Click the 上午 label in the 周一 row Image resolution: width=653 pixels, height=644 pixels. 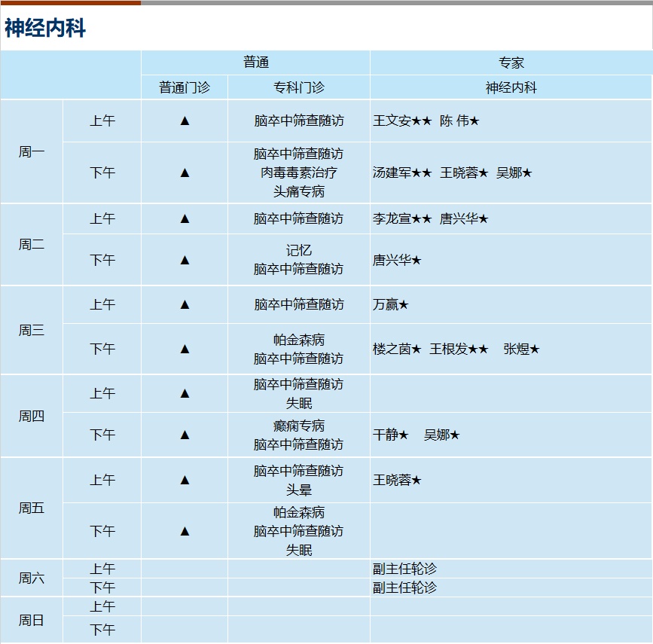tap(102, 121)
